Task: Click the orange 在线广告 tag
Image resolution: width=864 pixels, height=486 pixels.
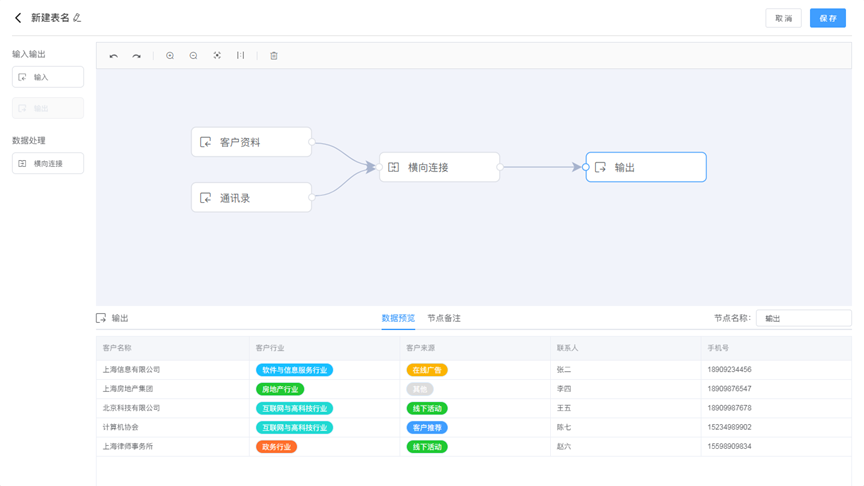Action: point(427,370)
